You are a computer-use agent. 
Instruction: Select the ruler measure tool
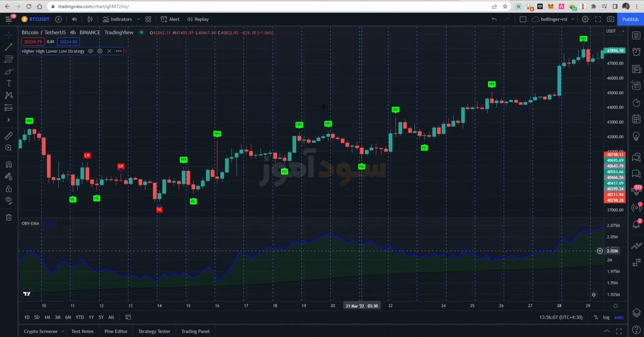[9, 136]
